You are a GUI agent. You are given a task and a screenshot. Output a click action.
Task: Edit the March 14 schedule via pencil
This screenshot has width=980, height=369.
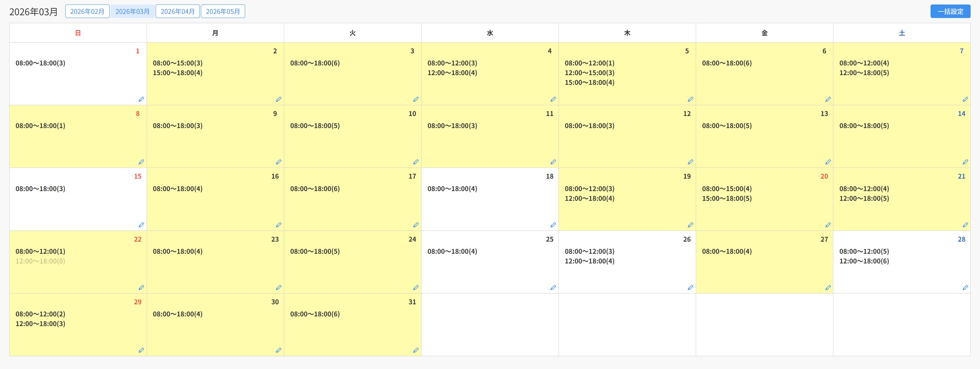965,162
